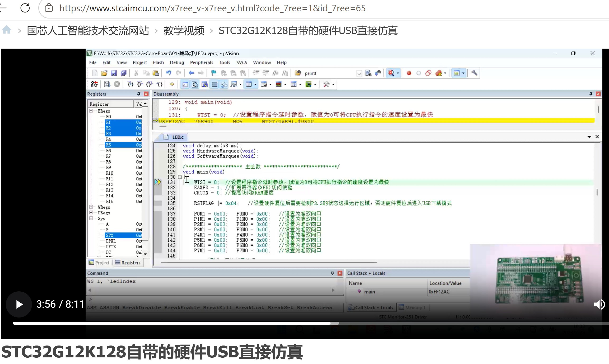Screen dimensions: 609x364
Task: Click the Logic Analysis Windows icon
Action: pos(278,85)
